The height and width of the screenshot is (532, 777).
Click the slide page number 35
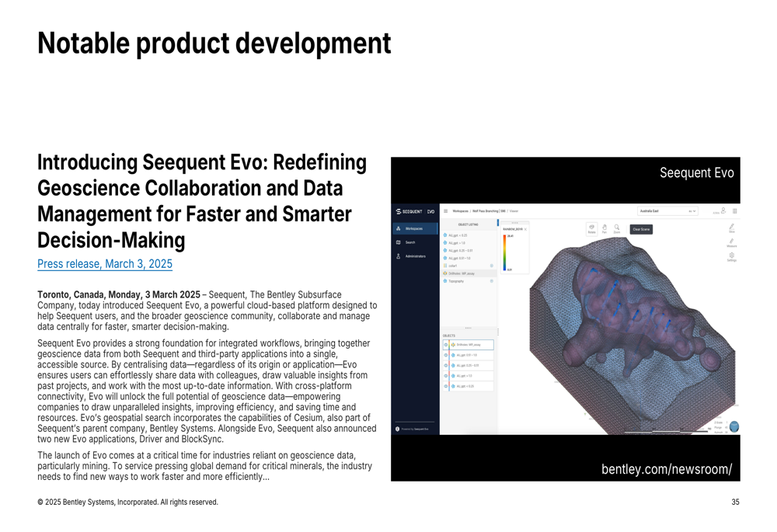pyautogui.click(x=735, y=502)
